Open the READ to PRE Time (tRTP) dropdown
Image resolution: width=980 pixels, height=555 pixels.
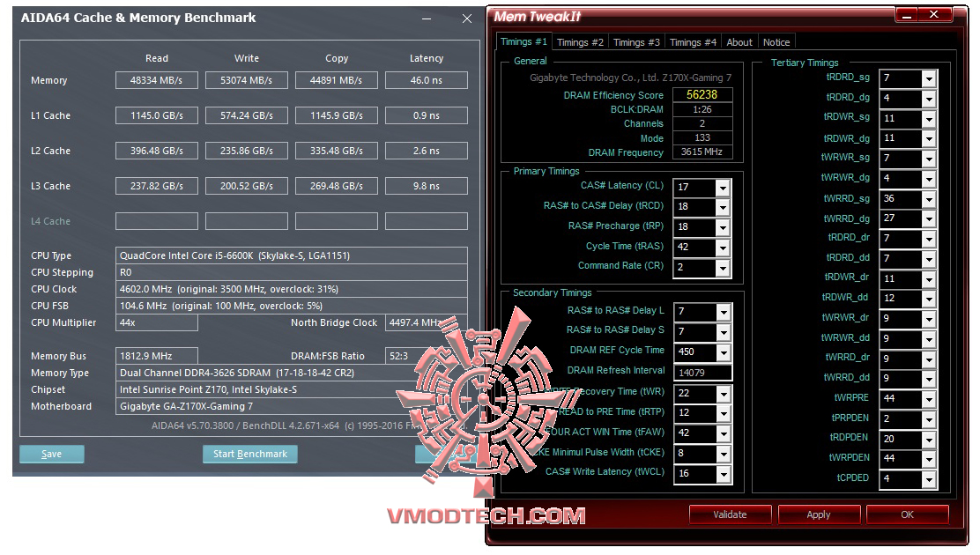pos(724,414)
